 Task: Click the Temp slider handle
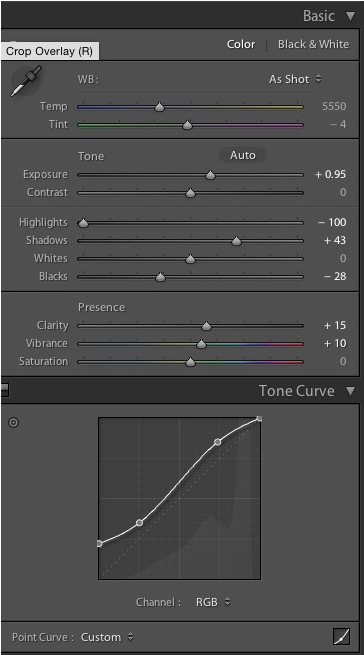(159, 107)
